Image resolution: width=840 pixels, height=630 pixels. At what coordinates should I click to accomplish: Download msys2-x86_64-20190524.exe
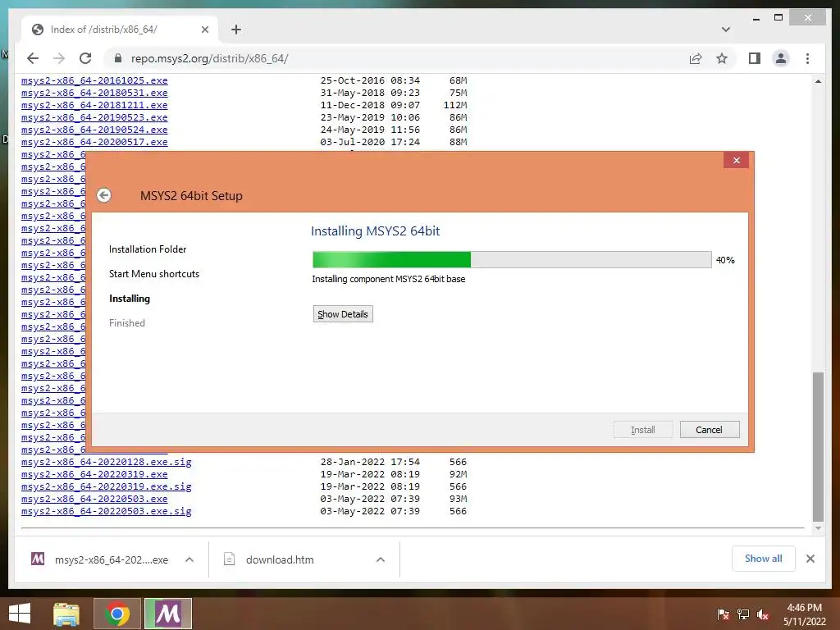(94, 130)
